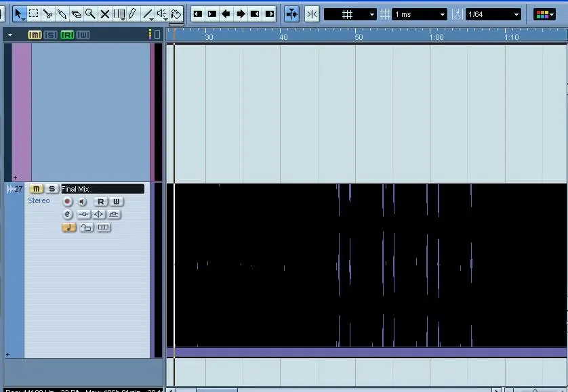Click the grid icon beside 1 ms
Viewport: 568px width, 392px height.
tap(385, 14)
